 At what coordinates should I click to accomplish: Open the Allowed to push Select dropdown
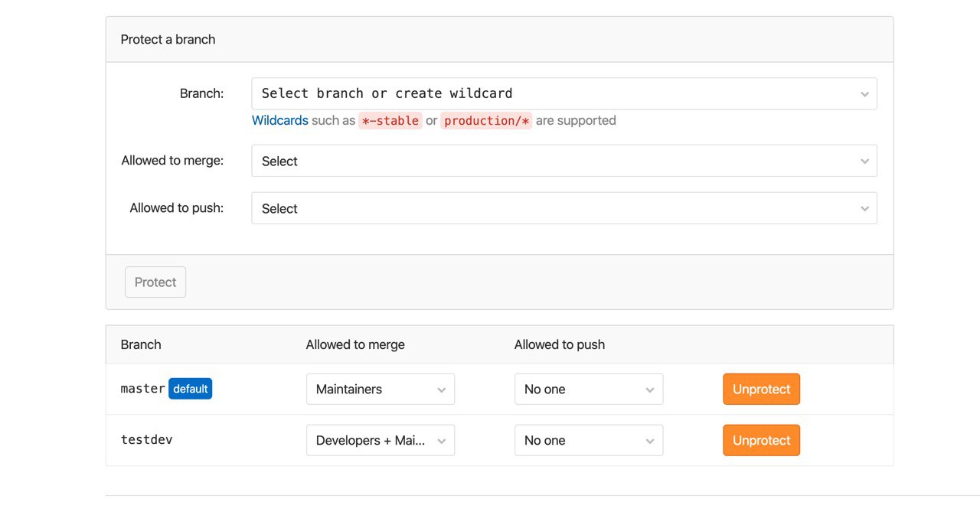(564, 208)
